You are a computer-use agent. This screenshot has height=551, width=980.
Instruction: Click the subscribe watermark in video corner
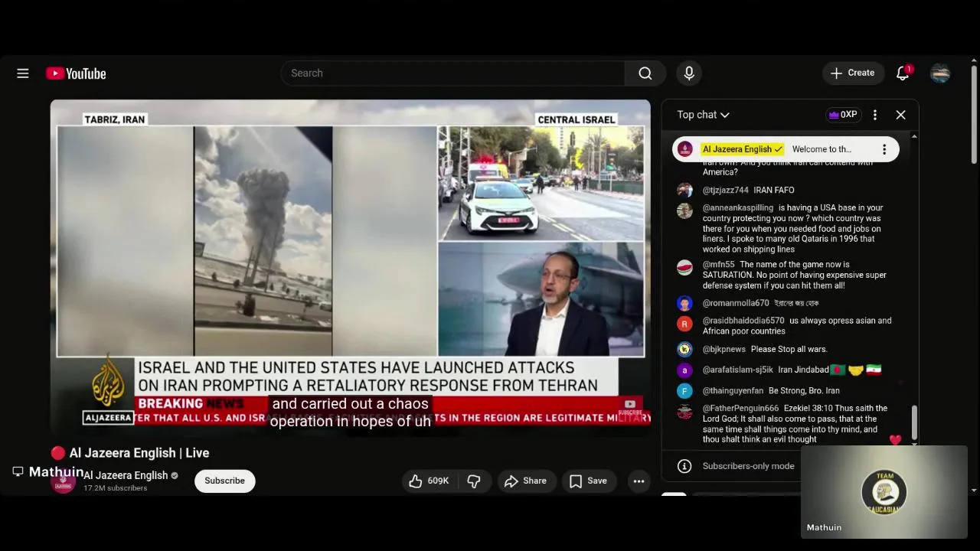pos(630,407)
